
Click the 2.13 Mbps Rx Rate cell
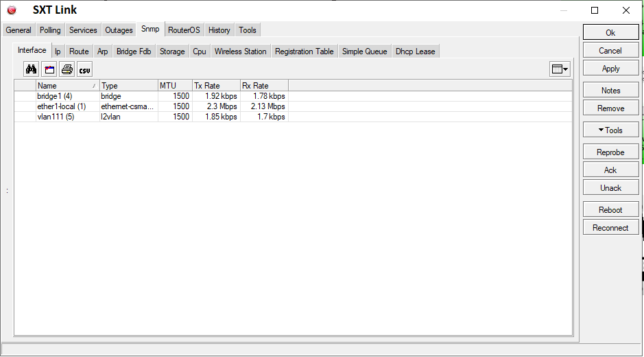pos(265,106)
